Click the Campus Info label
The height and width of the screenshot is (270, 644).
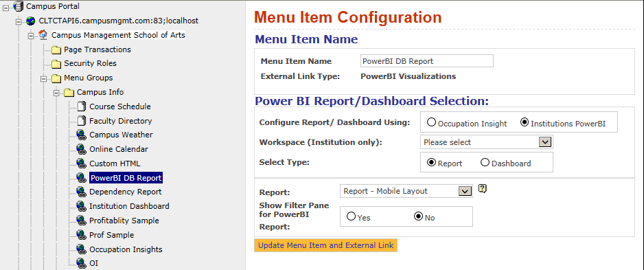click(101, 92)
